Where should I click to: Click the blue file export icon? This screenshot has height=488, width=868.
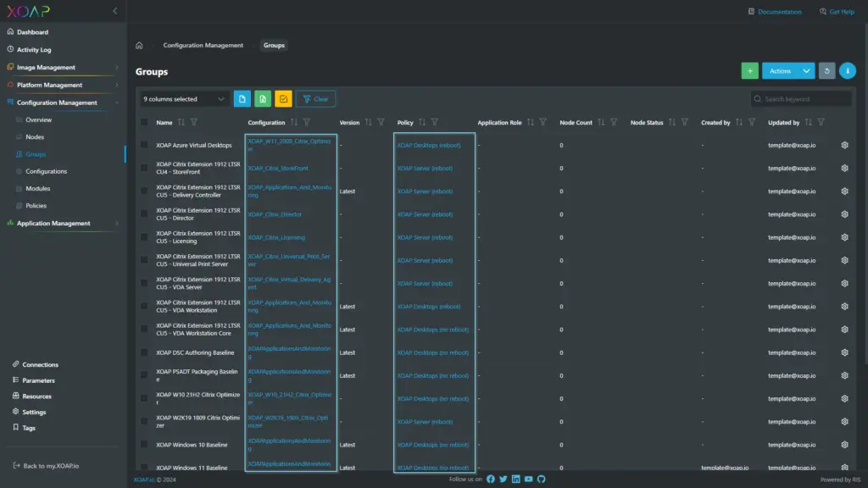(x=242, y=99)
